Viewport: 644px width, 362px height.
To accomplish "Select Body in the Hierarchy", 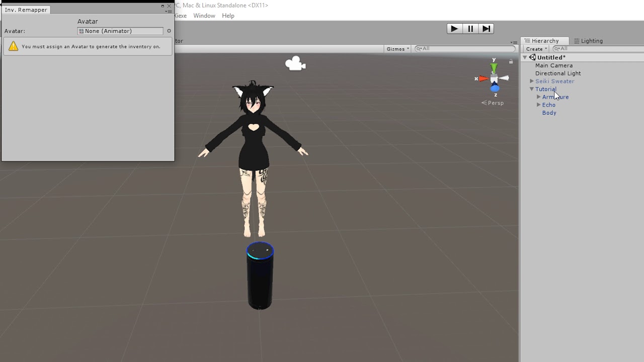I will coord(549,113).
